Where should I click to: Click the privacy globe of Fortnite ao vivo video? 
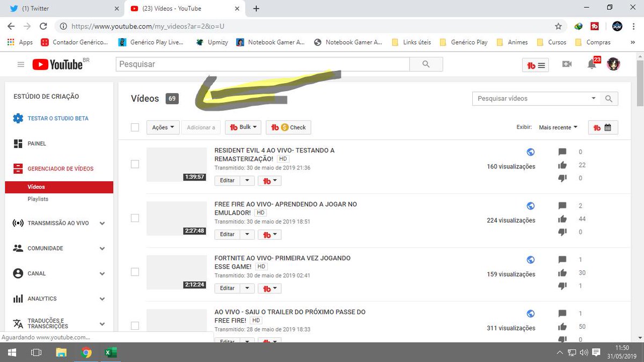click(x=531, y=260)
